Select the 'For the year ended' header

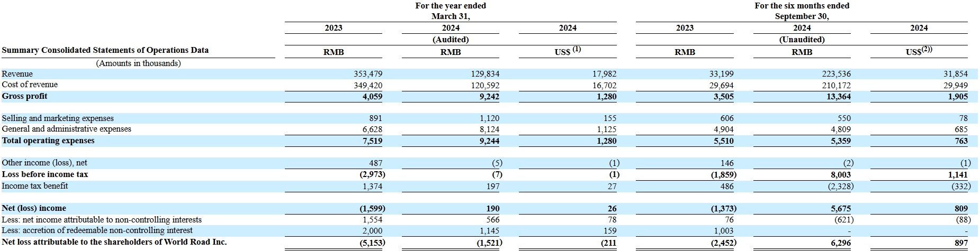tap(451, 6)
